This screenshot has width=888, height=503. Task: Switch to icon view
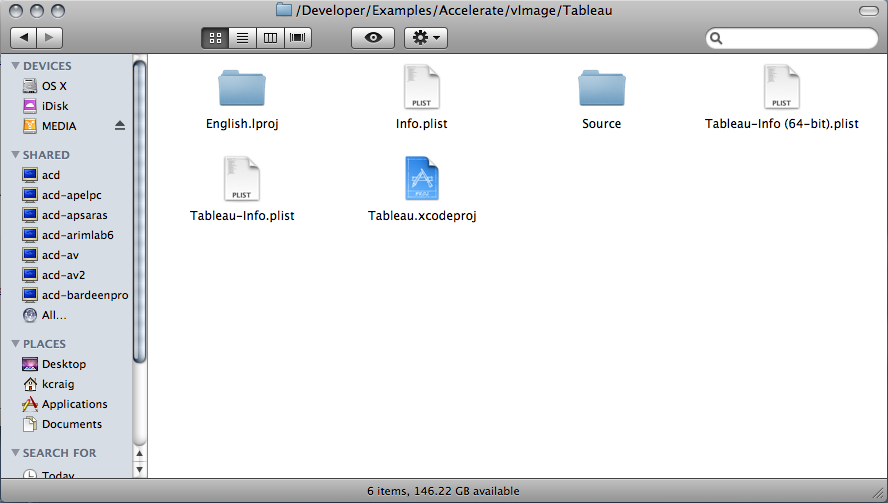215,38
